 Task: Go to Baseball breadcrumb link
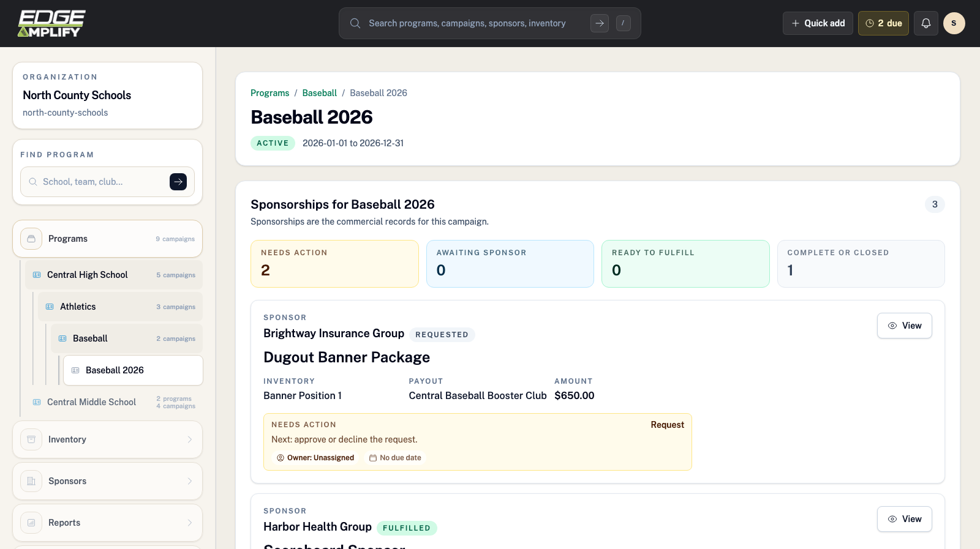[320, 93]
